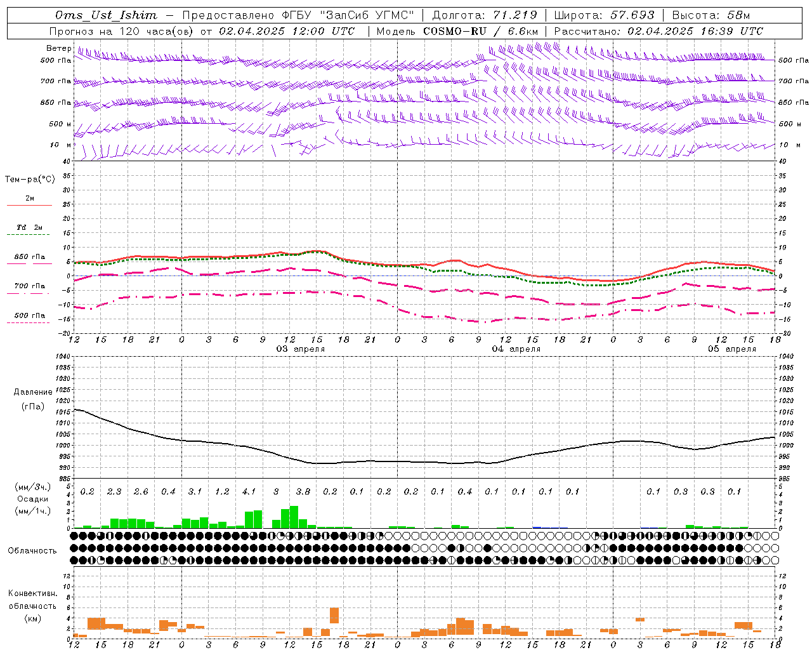This screenshot has height=650, width=812.
Task: Click the Модель COSMO-RU / 6.6км label
Action: pos(457,31)
